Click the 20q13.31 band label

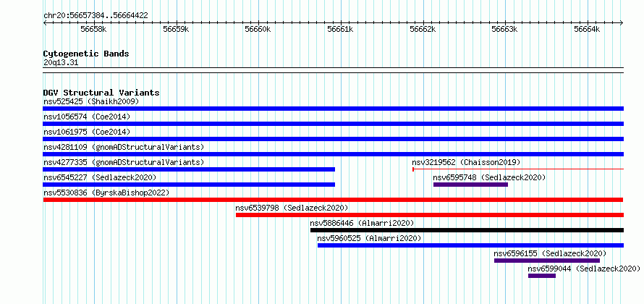[x=61, y=63]
